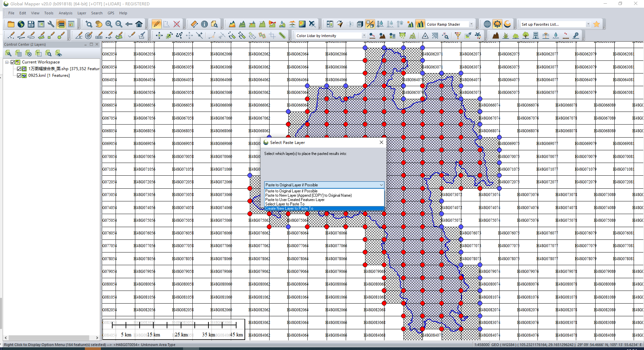
Task: Activate the Zoom In tool
Action: click(x=109, y=24)
